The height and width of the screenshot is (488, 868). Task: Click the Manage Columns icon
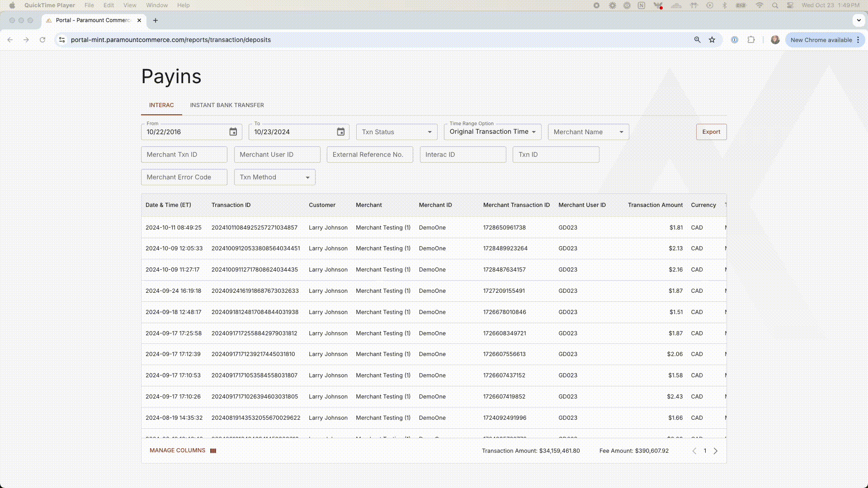[x=213, y=451]
